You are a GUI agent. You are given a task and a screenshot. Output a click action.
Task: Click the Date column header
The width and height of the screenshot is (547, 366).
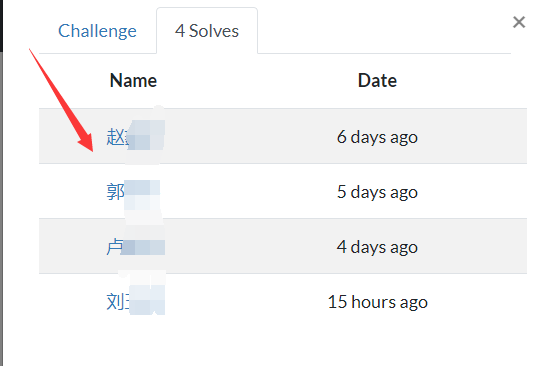[x=377, y=81]
